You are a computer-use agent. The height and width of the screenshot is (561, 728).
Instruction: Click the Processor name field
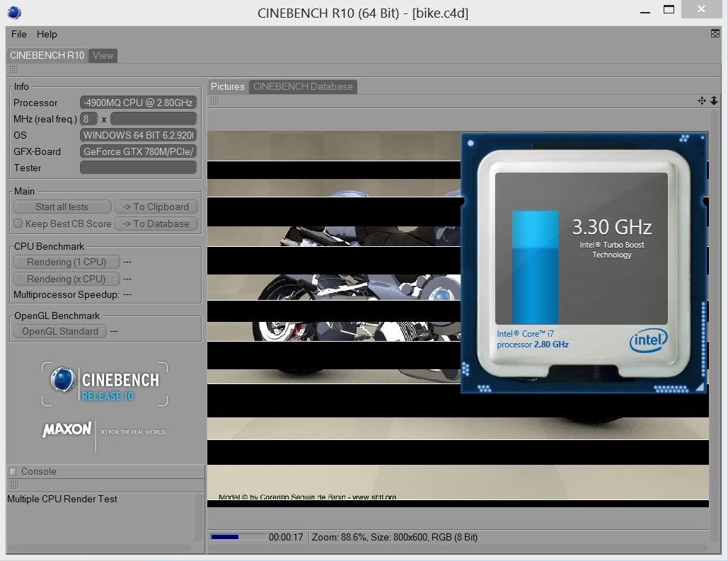[x=139, y=102]
